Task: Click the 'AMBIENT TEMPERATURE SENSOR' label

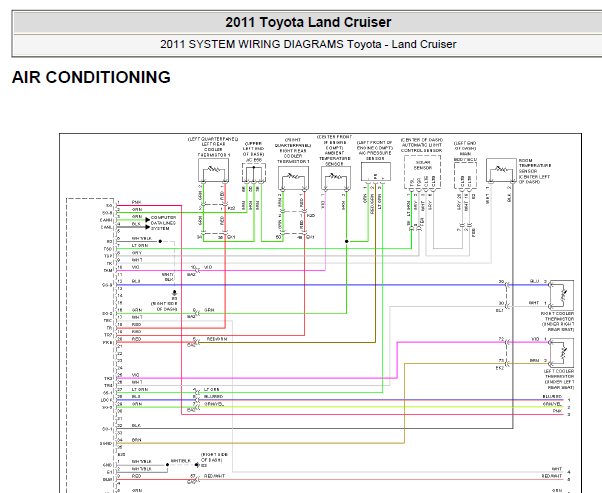Action: click(x=334, y=158)
